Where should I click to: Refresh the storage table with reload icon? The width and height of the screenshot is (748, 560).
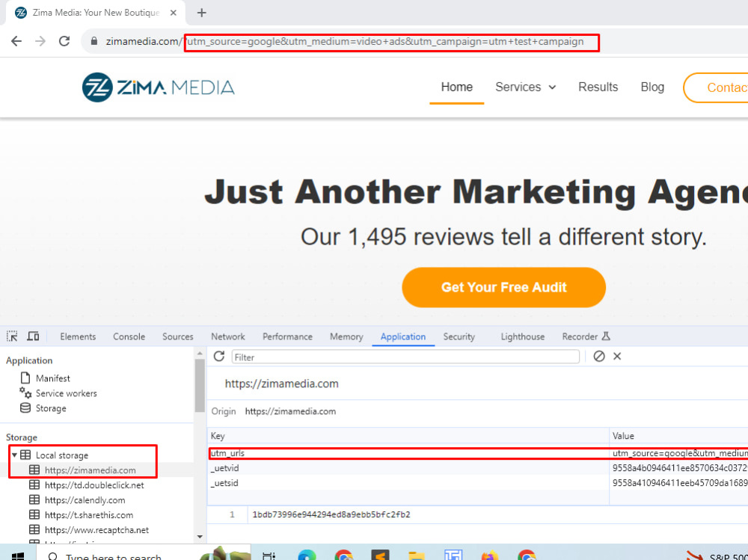coord(219,357)
